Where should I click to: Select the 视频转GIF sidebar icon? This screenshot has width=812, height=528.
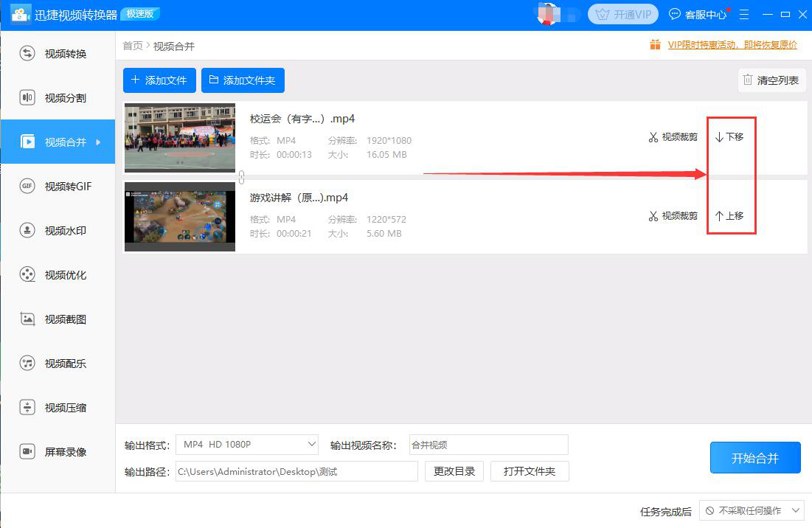(27, 187)
